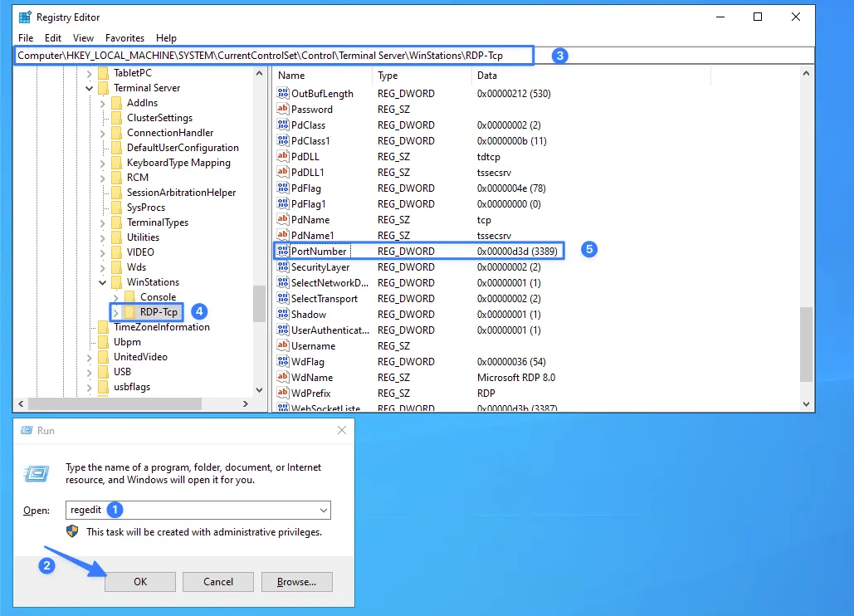Open the Favorites menu
Image resolution: width=854 pixels, height=616 pixels.
(124, 37)
